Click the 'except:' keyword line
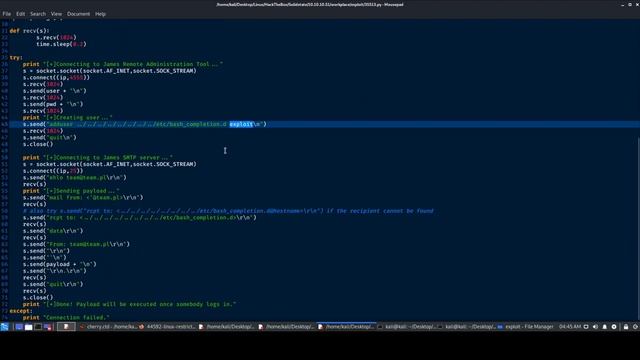Screen dimensions: 640x360 (x=21, y=311)
